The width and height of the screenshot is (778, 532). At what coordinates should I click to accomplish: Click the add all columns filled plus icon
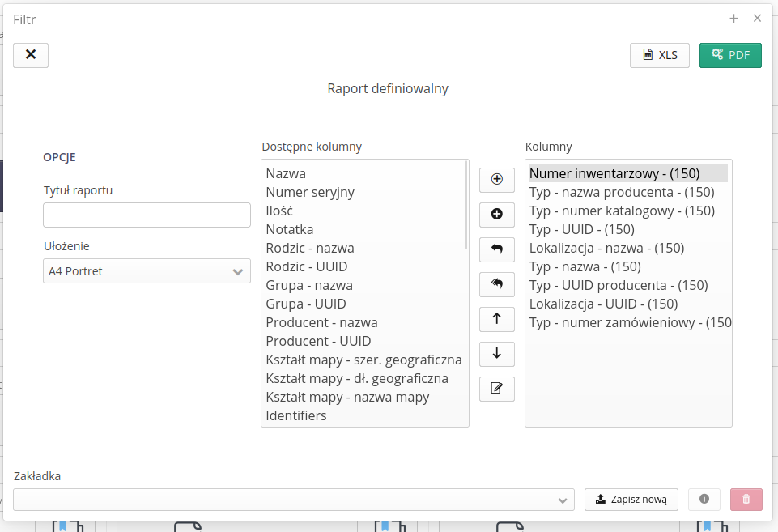point(497,215)
